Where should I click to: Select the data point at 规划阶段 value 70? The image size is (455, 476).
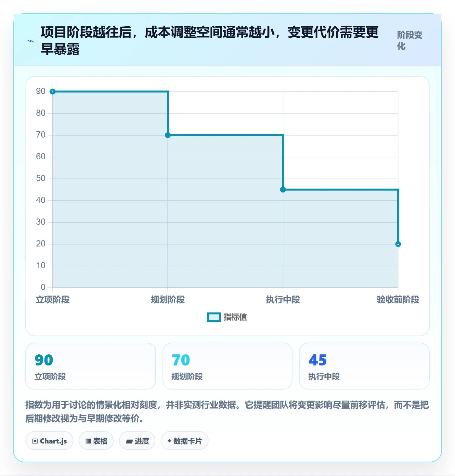pyautogui.click(x=168, y=135)
